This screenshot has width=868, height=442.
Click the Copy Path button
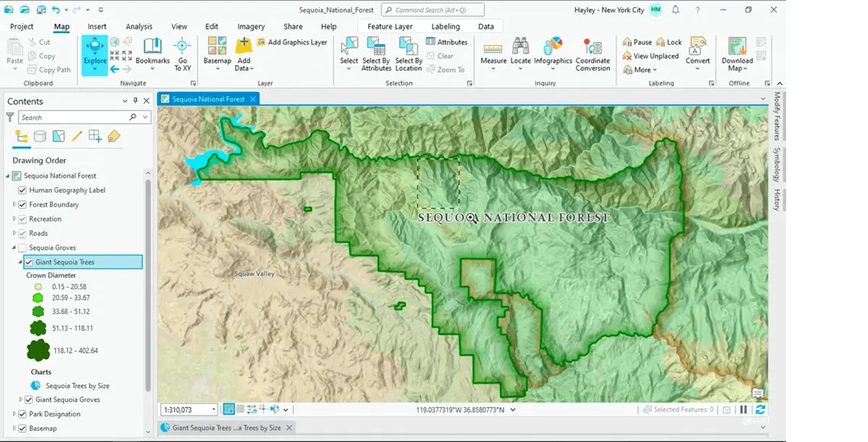50,69
